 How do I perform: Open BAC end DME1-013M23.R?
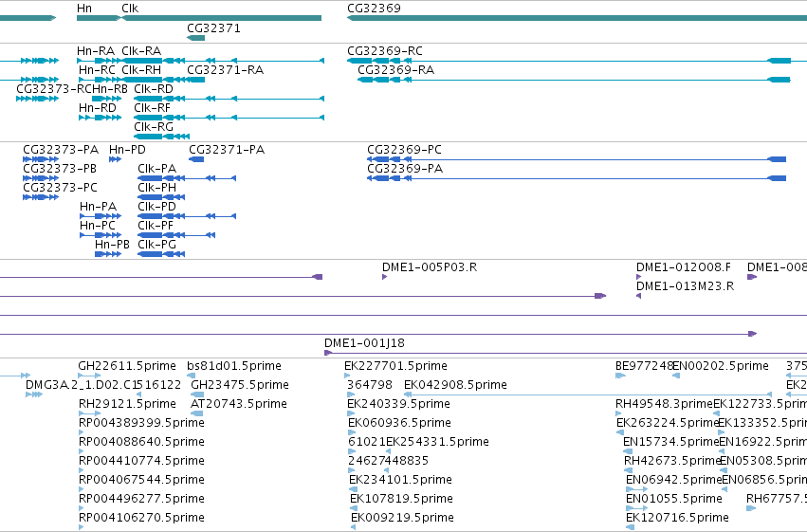pyautogui.click(x=685, y=286)
